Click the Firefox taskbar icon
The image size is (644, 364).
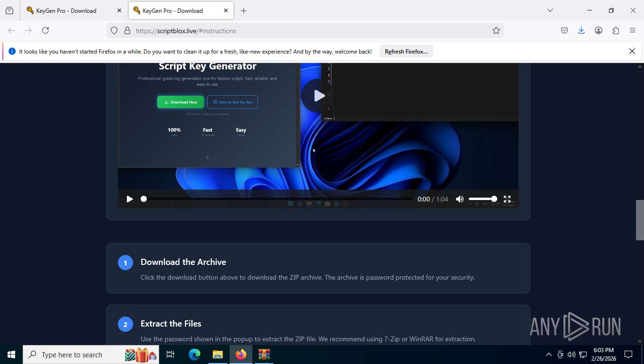tap(241, 355)
